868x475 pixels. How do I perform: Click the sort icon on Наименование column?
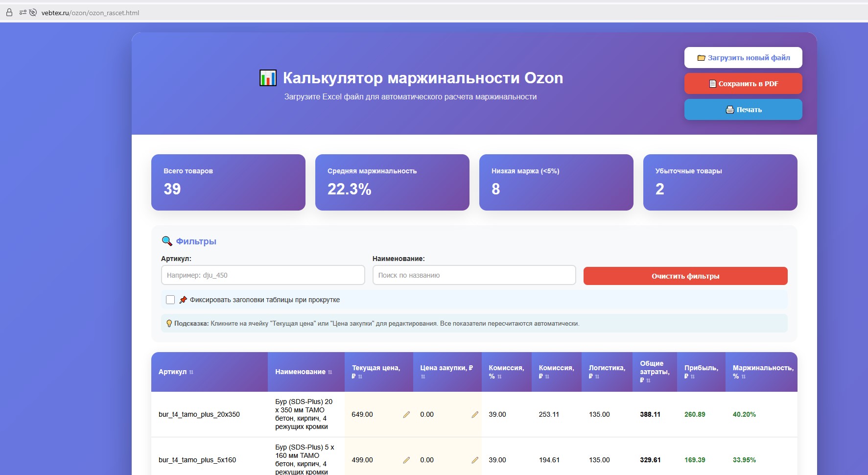tap(331, 372)
